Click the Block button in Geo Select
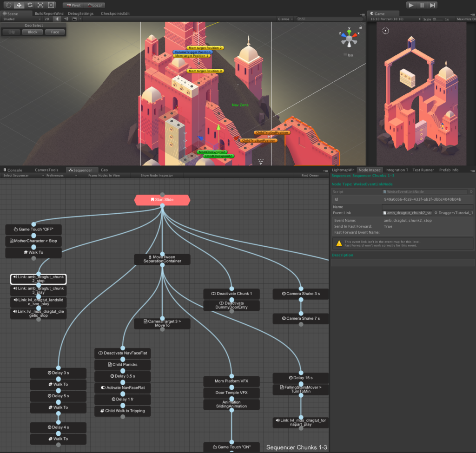The image size is (476, 453). [x=33, y=32]
